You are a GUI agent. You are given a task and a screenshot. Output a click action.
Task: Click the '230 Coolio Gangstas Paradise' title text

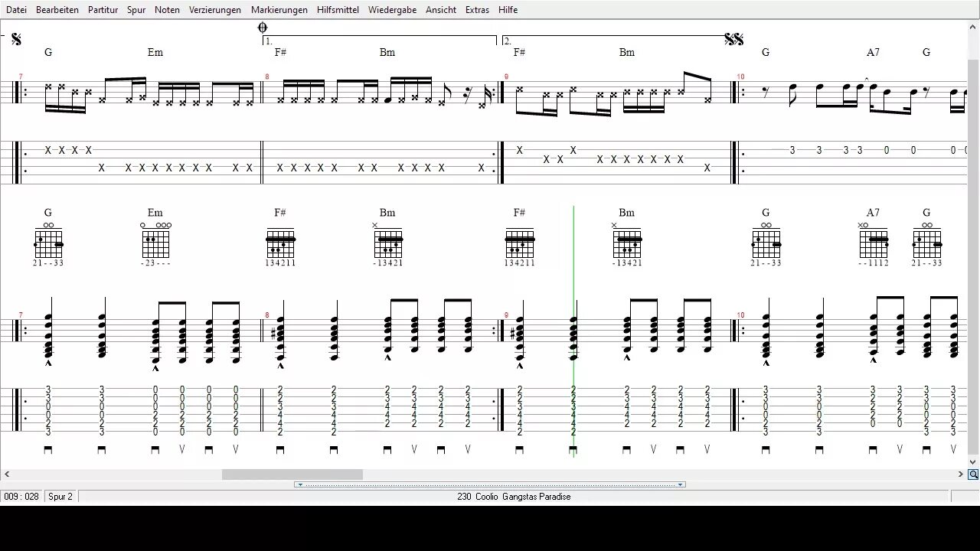pos(514,497)
